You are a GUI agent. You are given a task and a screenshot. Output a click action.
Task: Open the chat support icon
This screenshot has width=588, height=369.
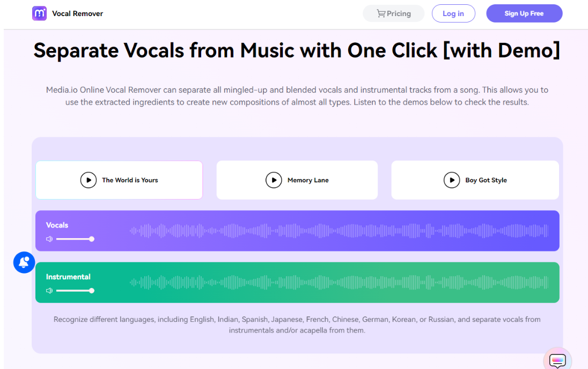pos(557,360)
